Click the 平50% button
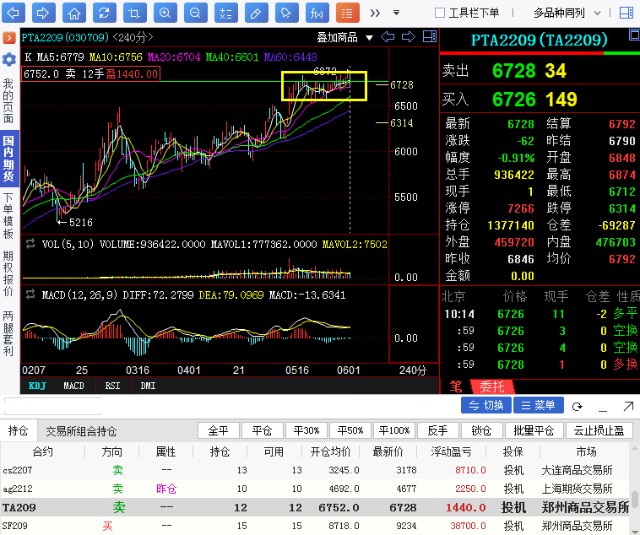Viewport: 640px width, 535px height. click(x=351, y=431)
